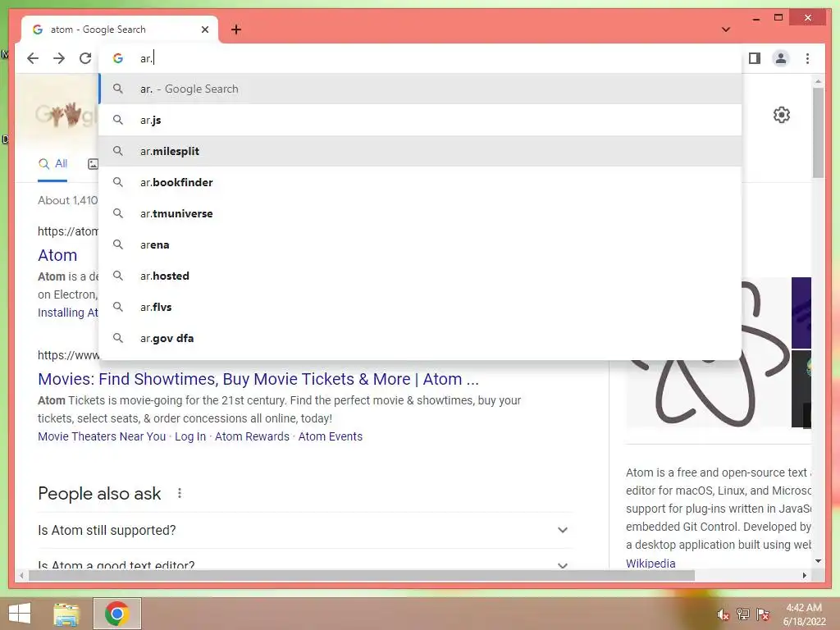840x630 pixels.
Task: Expand 'Is Atom a good text editor?' chevron
Action: tap(563, 565)
